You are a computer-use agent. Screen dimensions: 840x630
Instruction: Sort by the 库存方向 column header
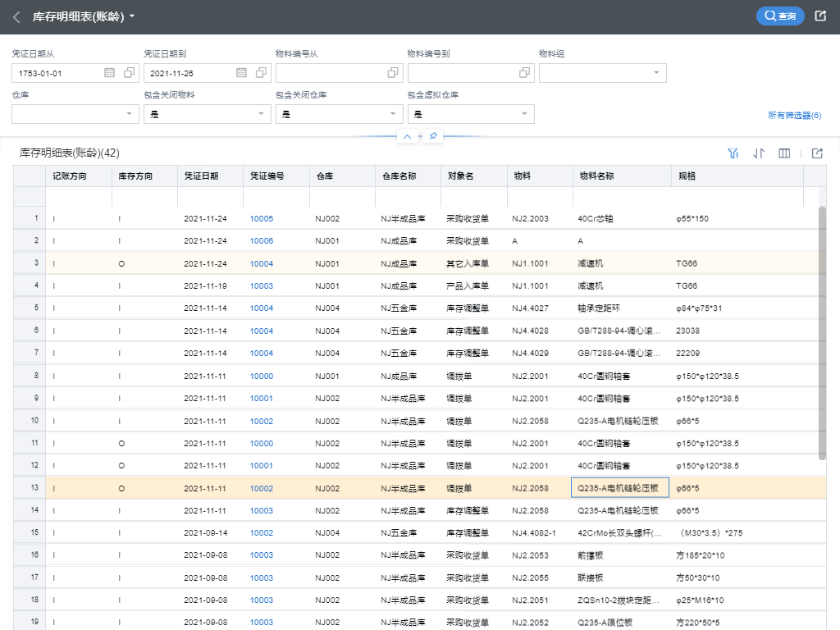pyautogui.click(x=144, y=176)
